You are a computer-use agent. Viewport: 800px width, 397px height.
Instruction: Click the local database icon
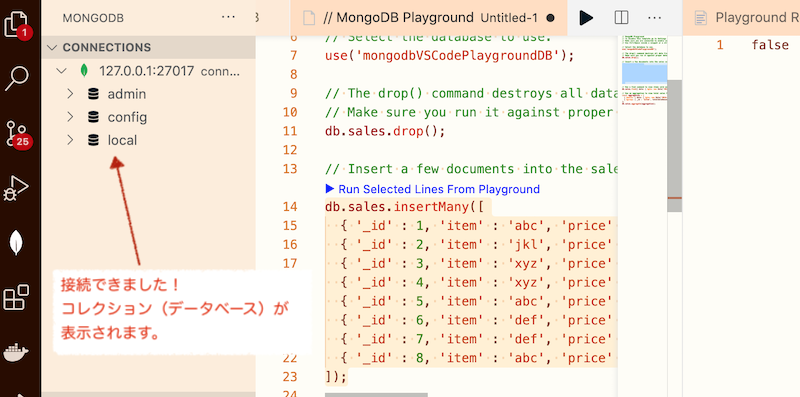click(x=93, y=140)
